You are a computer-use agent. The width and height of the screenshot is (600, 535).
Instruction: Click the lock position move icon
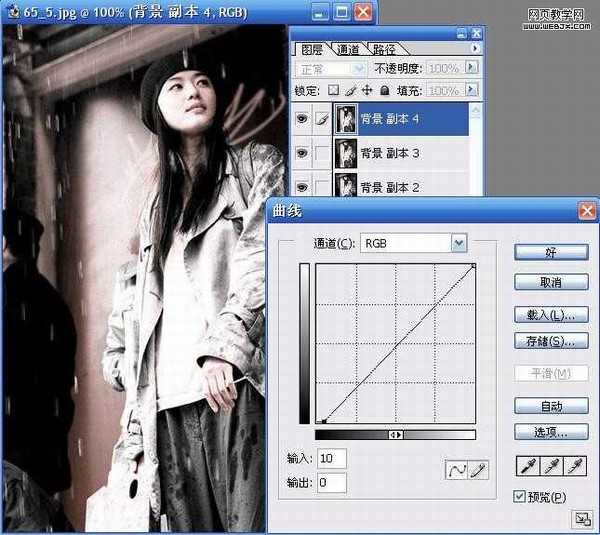coord(366,90)
